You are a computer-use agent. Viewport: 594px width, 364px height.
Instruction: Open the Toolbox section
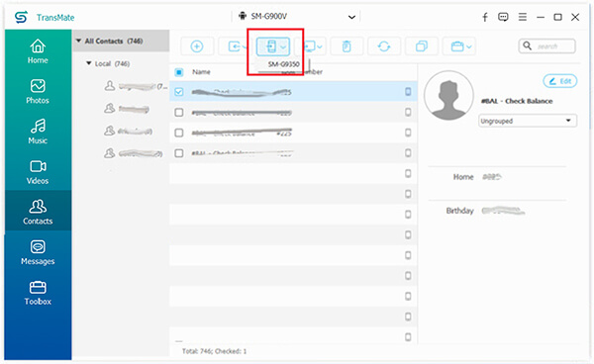(x=38, y=293)
